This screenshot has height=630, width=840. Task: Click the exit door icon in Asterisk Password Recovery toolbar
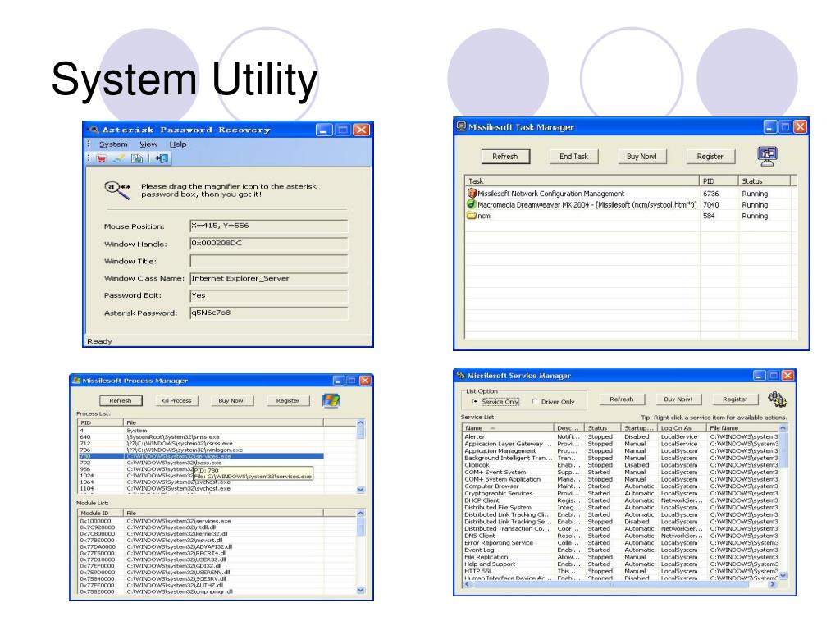coord(162,158)
